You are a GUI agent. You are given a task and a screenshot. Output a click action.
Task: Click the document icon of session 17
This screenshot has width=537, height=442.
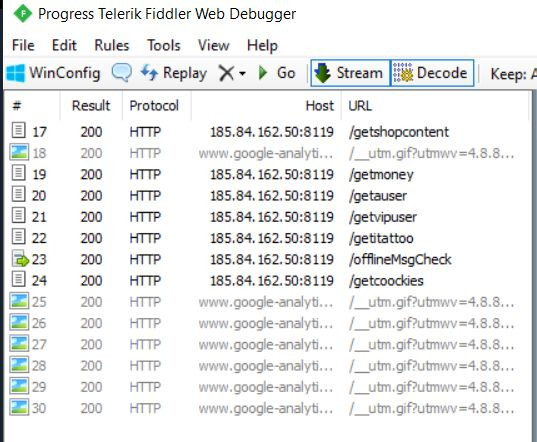tap(18, 130)
